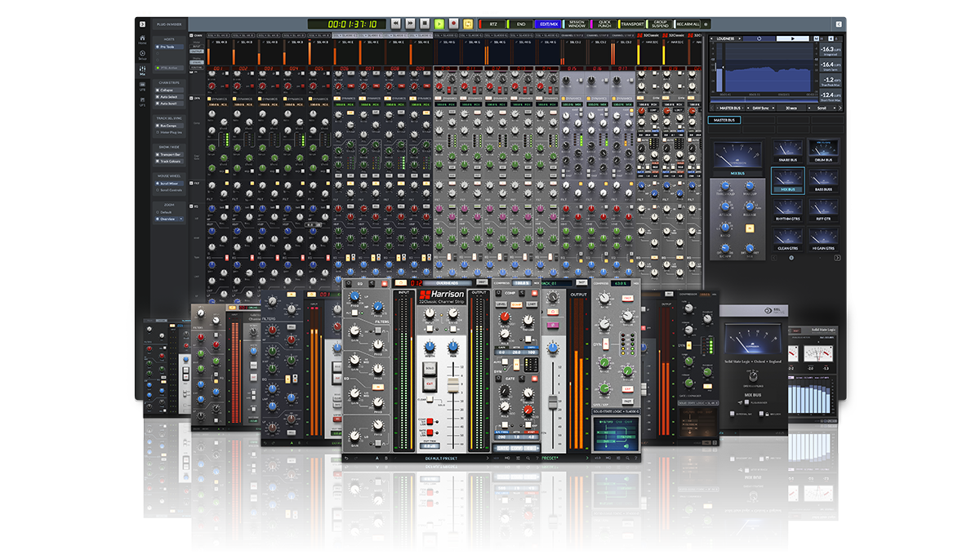Collapse the CHAN section expander
The height and width of the screenshot is (559, 980).
coord(191,36)
